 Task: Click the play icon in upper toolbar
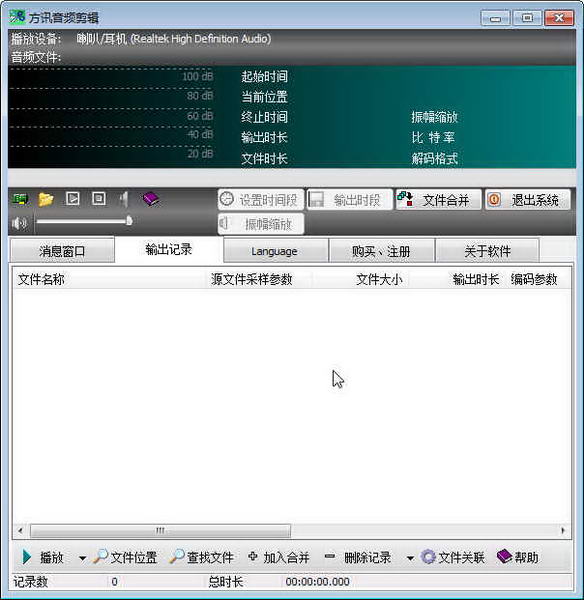tap(73, 199)
